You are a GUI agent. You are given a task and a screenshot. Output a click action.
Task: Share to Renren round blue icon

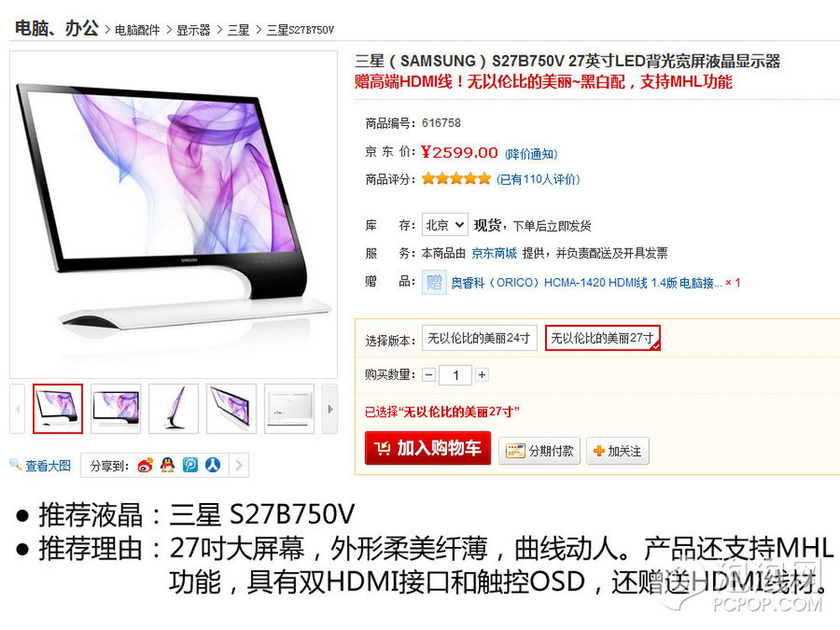click(213, 465)
